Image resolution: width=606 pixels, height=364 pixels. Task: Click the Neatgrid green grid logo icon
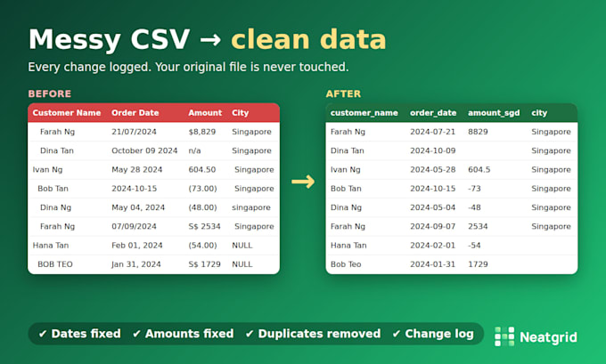click(504, 336)
